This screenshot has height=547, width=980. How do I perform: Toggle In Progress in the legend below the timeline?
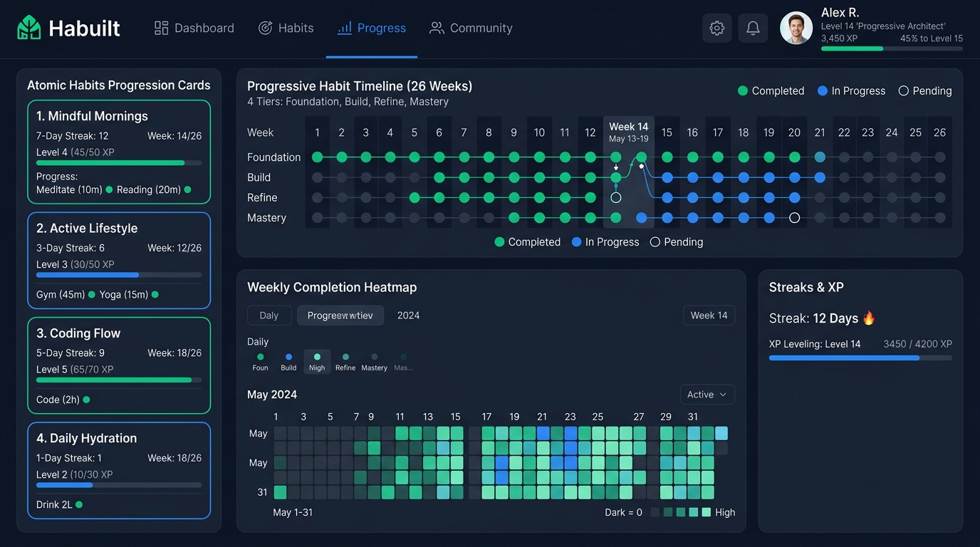pos(605,241)
